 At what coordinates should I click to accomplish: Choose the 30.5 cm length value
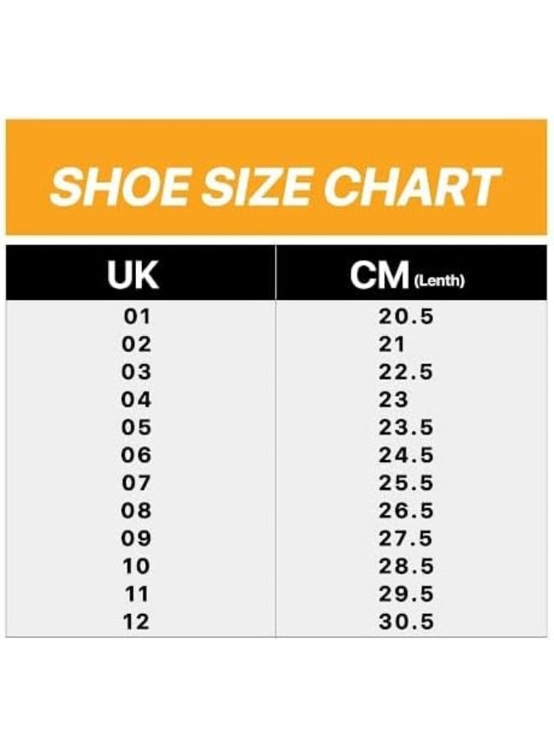(406, 622)
